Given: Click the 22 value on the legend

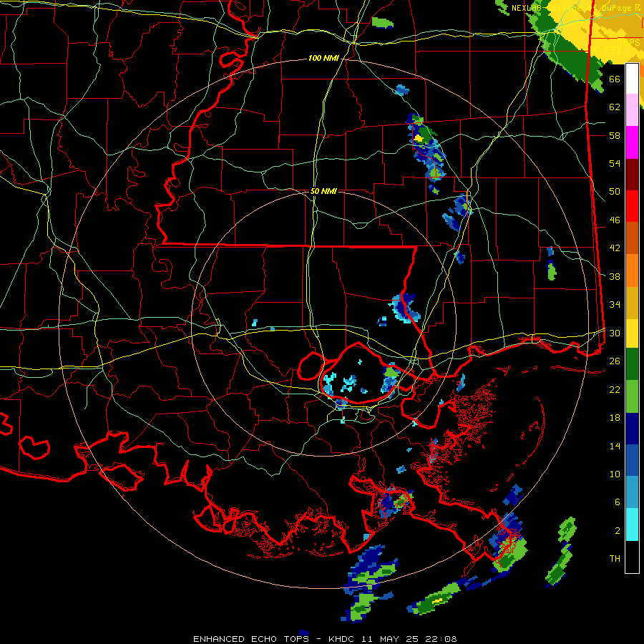Looking at the screenshot, I should [615, 389].
